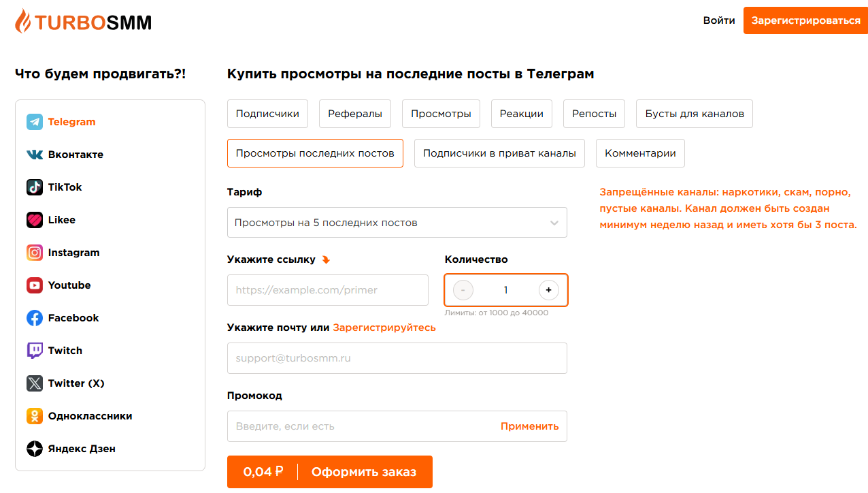Click the Оформить заказ button
Image resolution: width=868 pixels, height=493 pixels.
330,472
